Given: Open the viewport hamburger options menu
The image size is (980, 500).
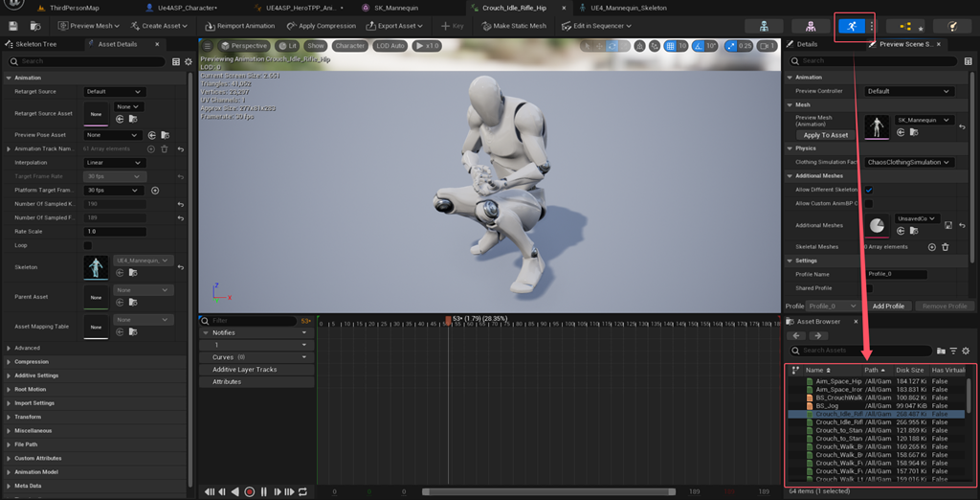Looking at the screenshot, I should coord(208,46).
